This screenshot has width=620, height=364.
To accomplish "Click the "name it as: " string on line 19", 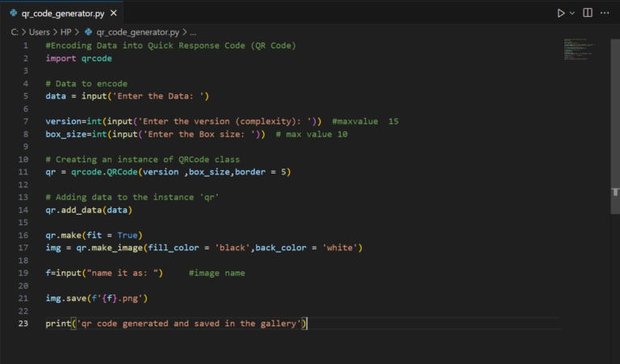I will 122,273.
